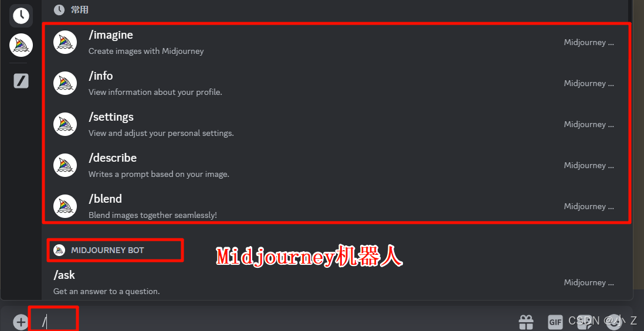Click the small icon in MIDJOURNEY BOT header
Viewport: 644px width, 331px height.
click(60, 250)
